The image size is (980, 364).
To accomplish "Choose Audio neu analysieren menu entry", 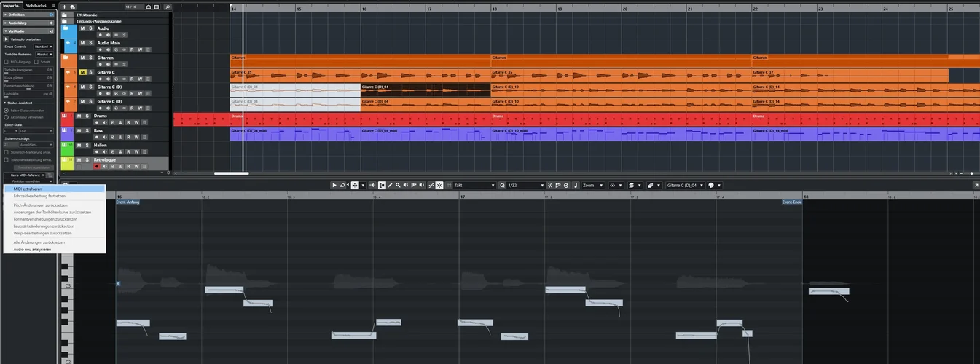I will [32, 249].
